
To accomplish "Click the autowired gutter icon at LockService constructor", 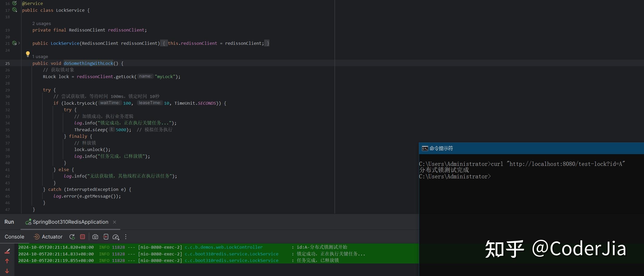I will click(15, 43).
